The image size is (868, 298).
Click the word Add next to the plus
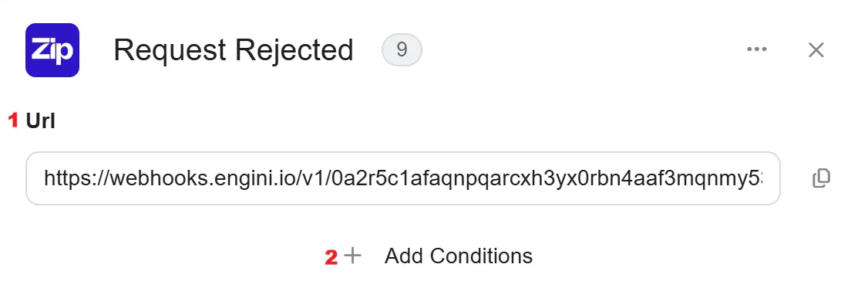coord(404,256)
